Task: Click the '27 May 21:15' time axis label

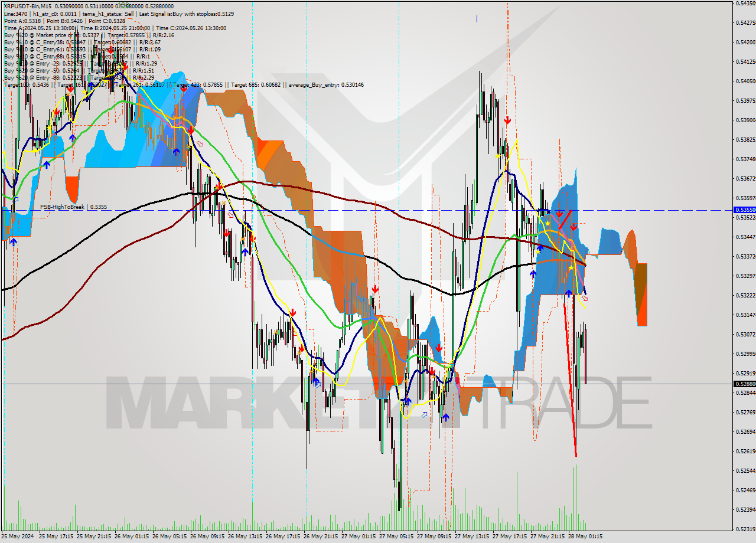Action: 548,537
